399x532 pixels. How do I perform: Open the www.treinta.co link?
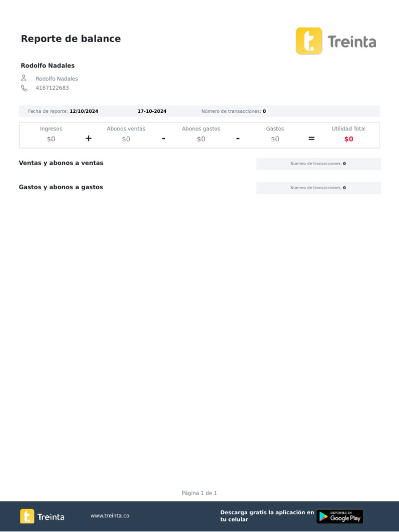pos(110,516)
